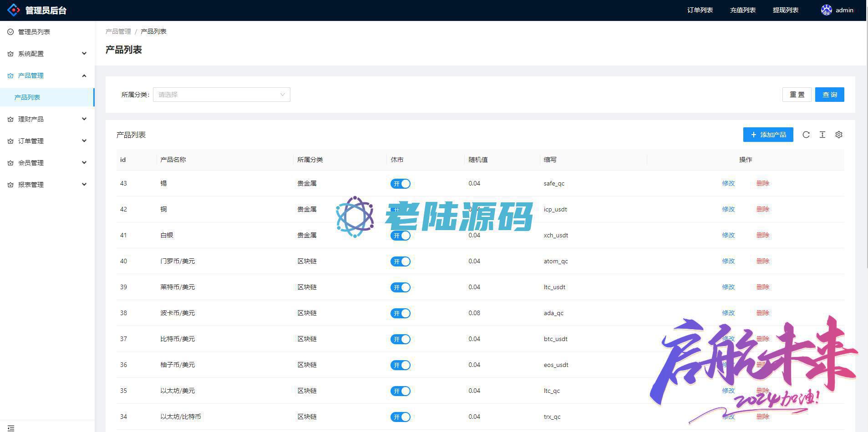Toggle the 休市 switch for 比特币/美元
This screenshot has height=432, width=868.
[x=401, y=339]
